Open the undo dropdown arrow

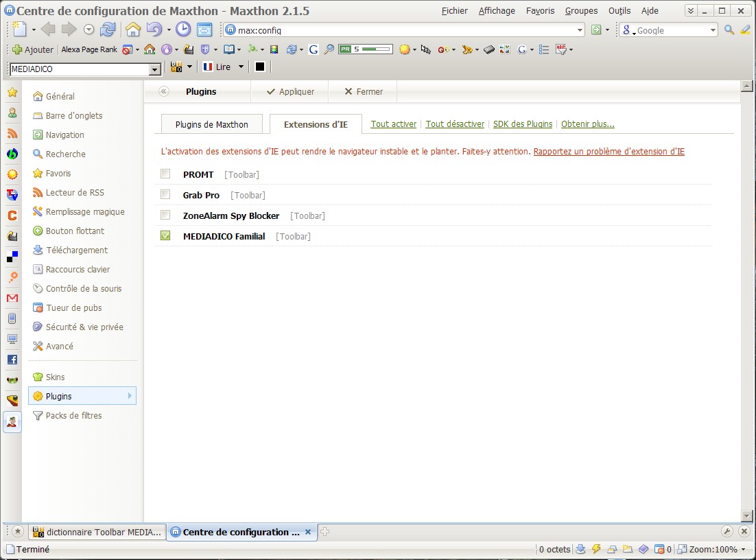click(x=169, y=30)
